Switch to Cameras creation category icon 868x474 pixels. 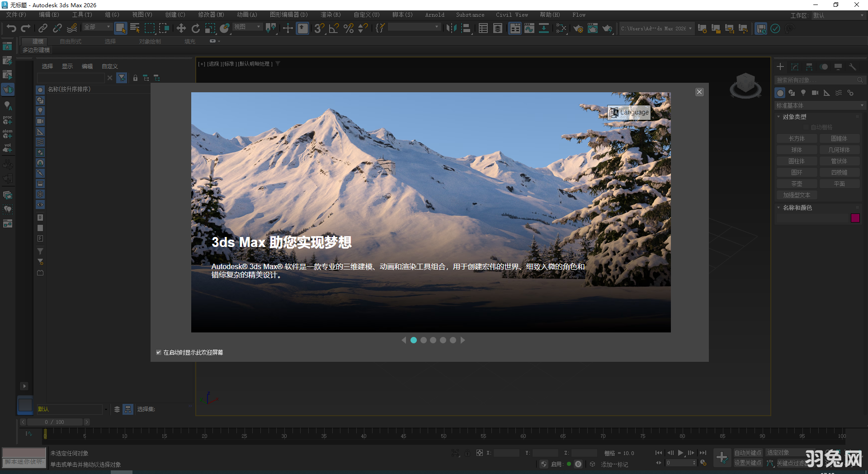[815, 93]
